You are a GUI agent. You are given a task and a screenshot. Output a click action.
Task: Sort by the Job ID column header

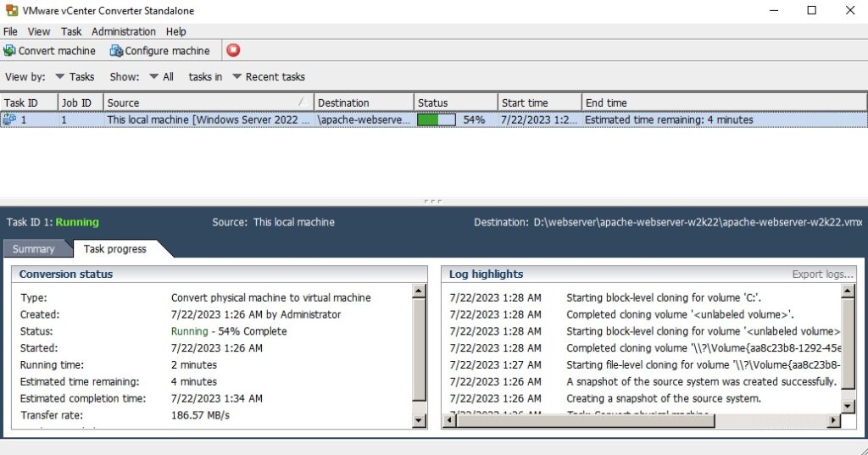point(81,103)
